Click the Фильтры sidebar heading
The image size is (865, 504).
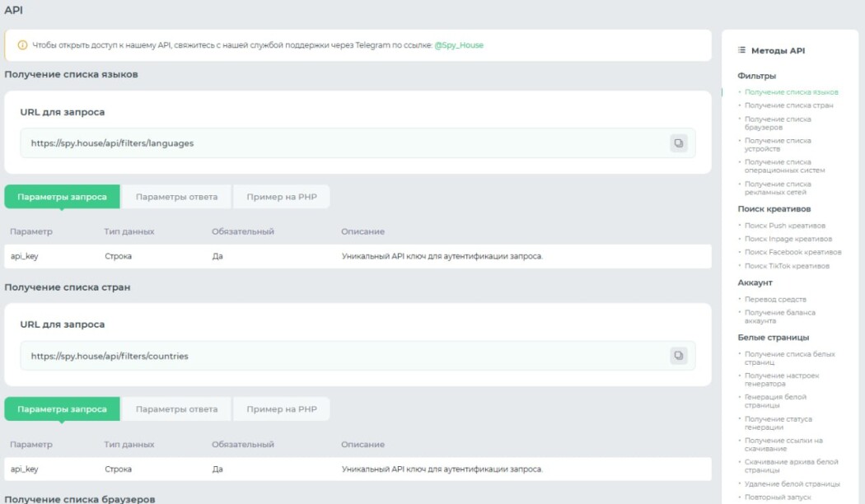[x=756, y=76]
